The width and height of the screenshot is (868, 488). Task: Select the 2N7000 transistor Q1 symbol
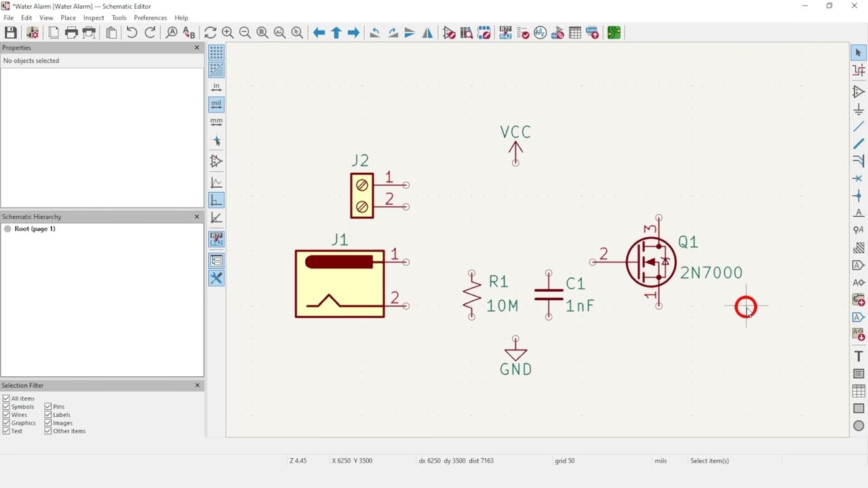tap(651, 262)
